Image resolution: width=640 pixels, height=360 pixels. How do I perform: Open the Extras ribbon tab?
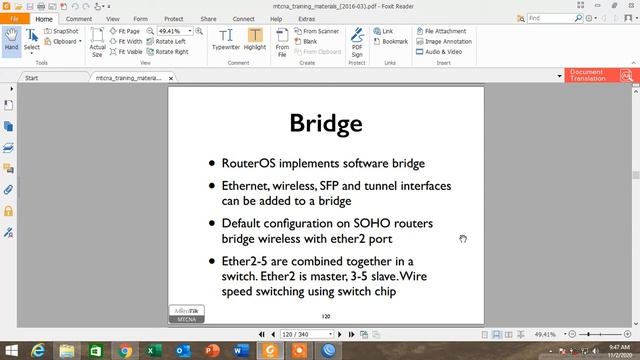pos(307,19)
